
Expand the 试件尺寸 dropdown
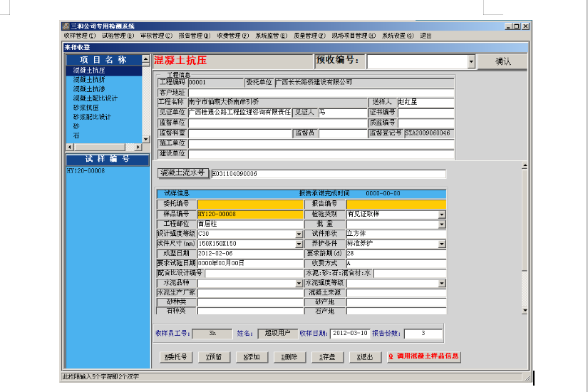(x=299, y=244)
